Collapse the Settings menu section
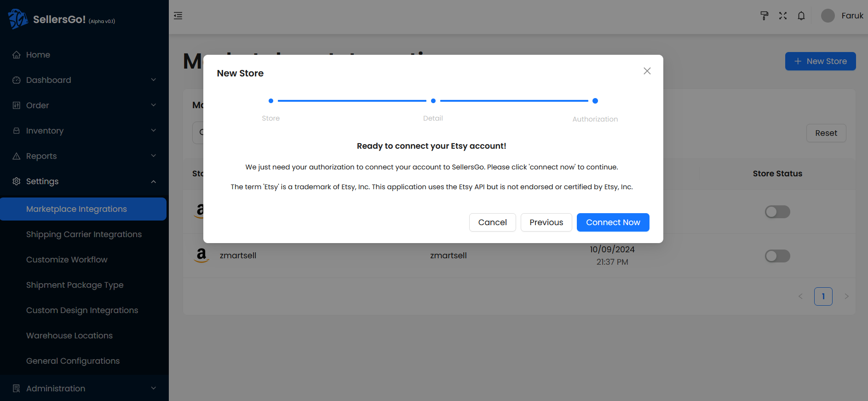The width and height of the screenshot is (868, 401). [154, 181]
